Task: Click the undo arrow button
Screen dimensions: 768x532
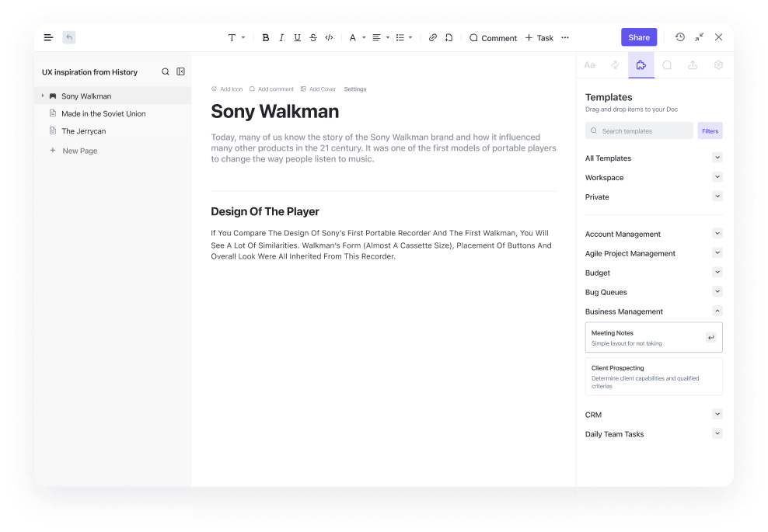Action: point(69,38)
